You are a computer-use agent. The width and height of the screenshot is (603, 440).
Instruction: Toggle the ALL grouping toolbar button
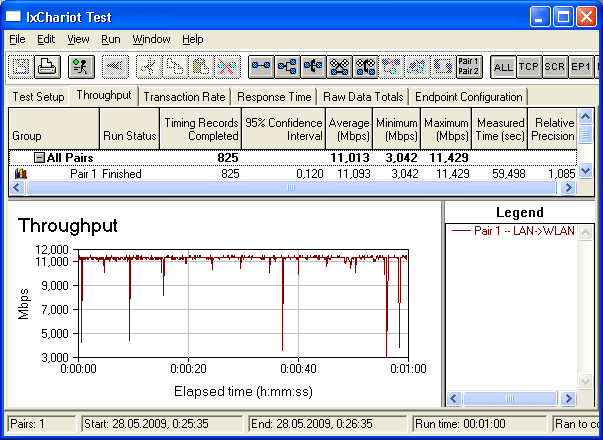click(503, 67)
